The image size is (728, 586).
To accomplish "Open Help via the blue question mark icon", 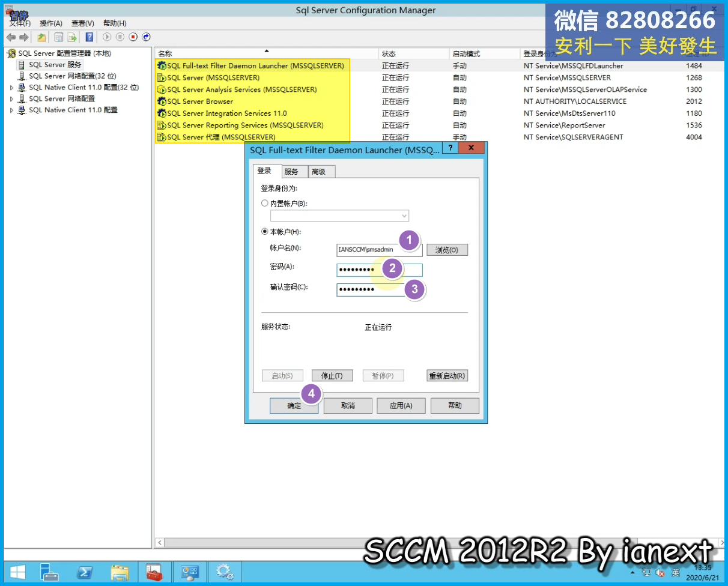I will (89, 37).
